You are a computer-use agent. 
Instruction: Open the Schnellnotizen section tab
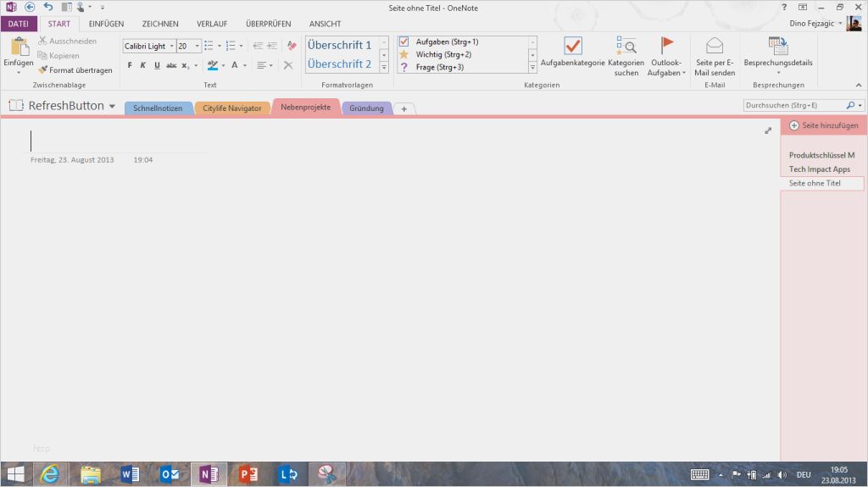(x=158, y=108)
